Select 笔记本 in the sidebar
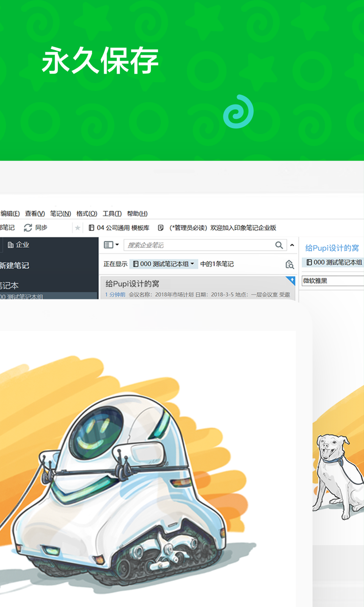Screen dimensions: 364x607 click(9, 285)
